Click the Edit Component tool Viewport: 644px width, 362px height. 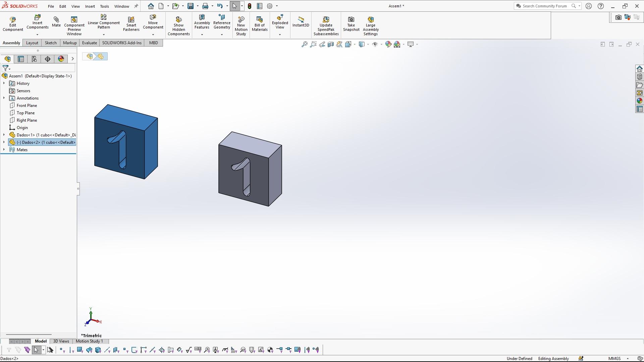point(13,23)
